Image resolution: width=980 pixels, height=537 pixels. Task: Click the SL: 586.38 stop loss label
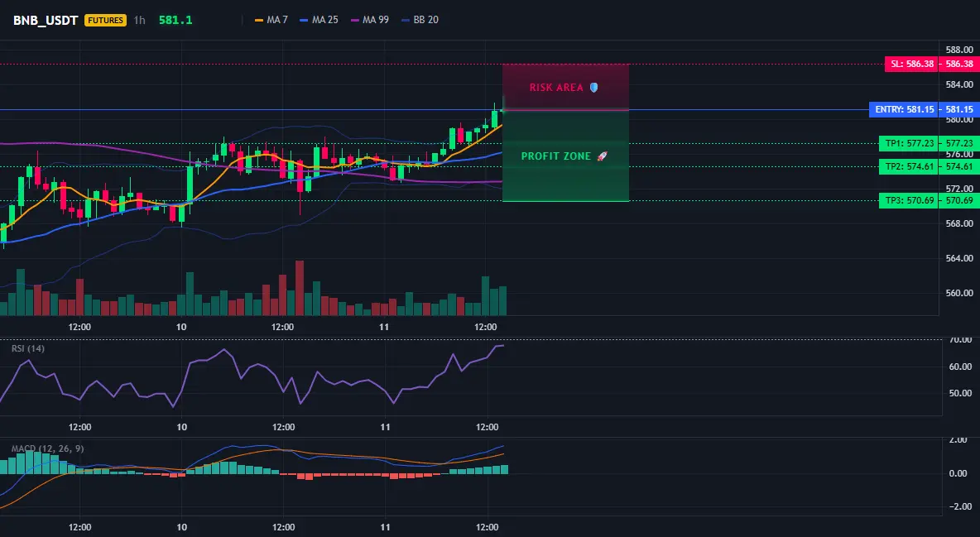[912, 64]
